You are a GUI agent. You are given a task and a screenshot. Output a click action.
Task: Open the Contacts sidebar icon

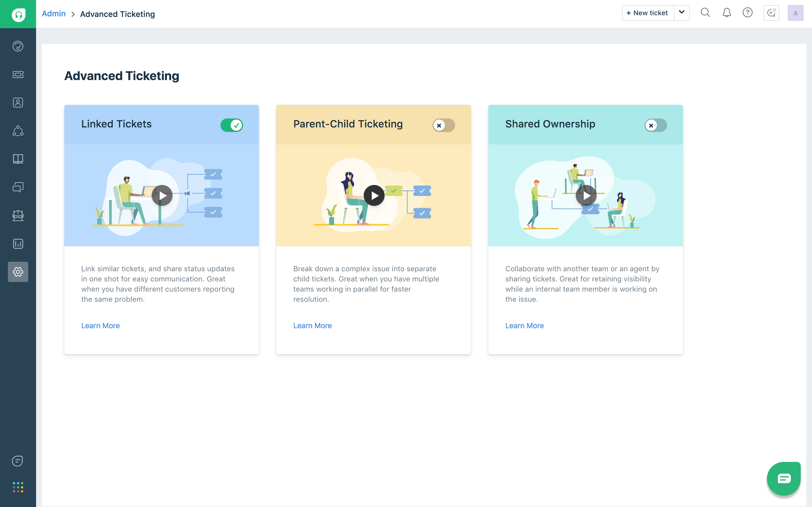click(18, 103)
